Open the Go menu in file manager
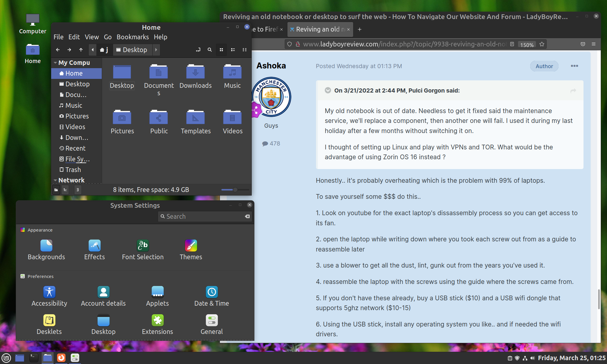607x364 pixels. pyautogui.click(x=108, y=37)
